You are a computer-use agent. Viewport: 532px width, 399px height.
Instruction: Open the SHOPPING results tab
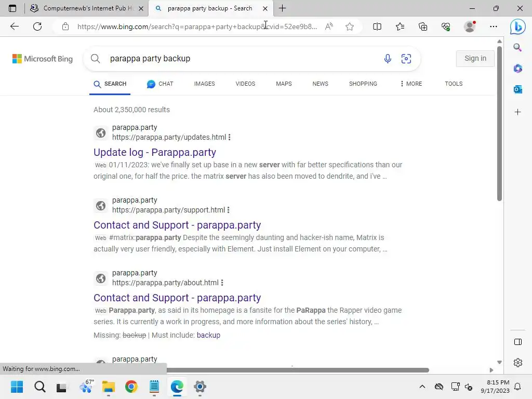tap(363, 84)
